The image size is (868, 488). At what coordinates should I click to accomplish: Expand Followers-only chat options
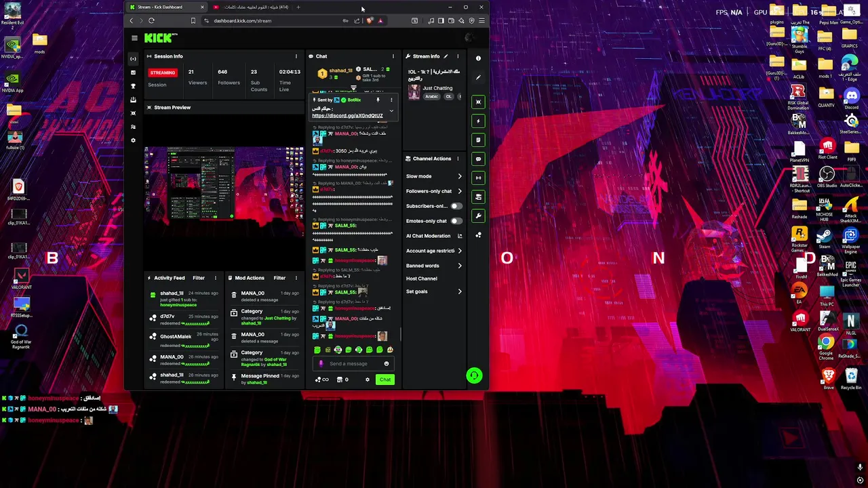pos(460,191)
